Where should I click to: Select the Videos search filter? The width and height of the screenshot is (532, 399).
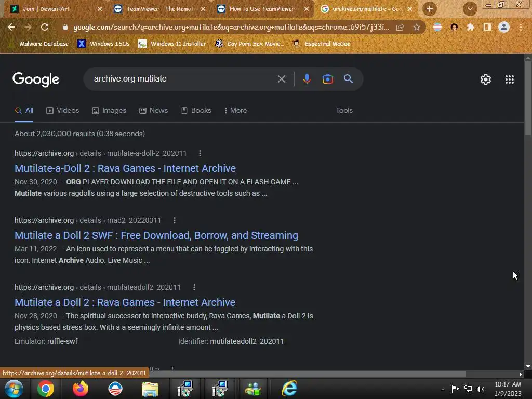click(63, 111)
